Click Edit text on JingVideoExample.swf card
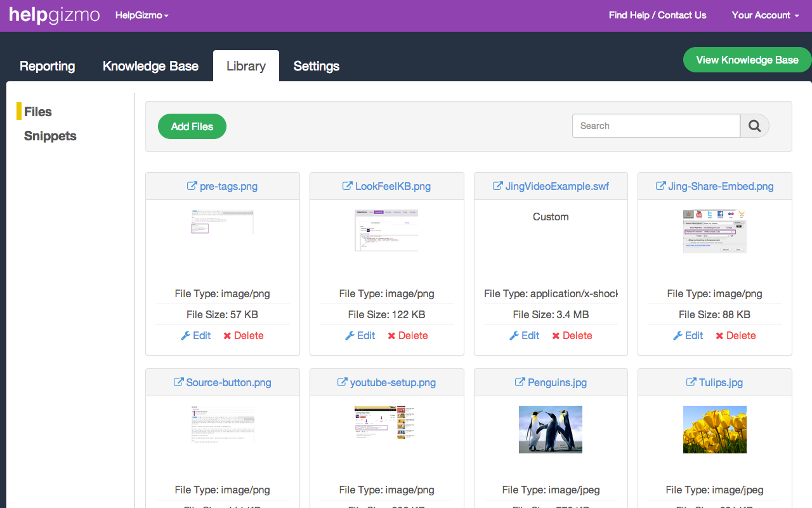 530,335
